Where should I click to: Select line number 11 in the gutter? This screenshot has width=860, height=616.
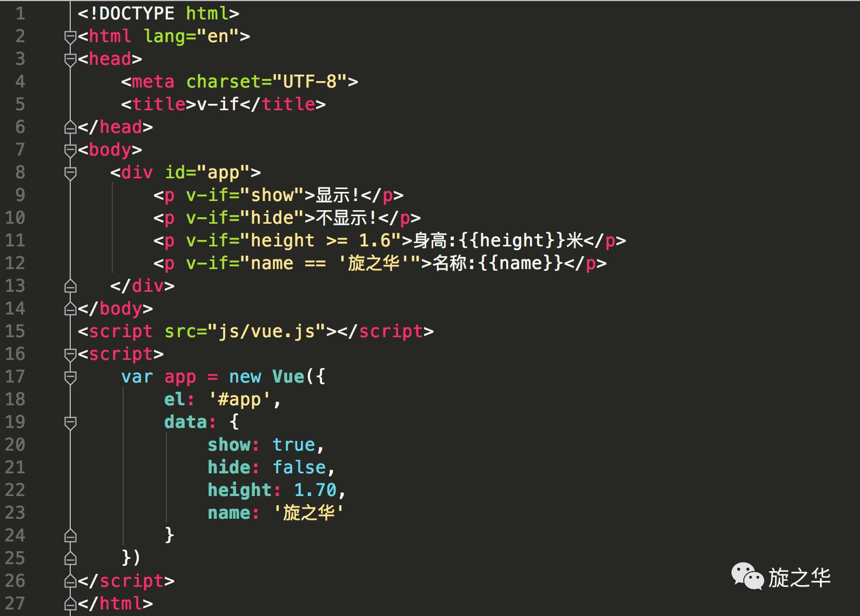pos(15,240)
